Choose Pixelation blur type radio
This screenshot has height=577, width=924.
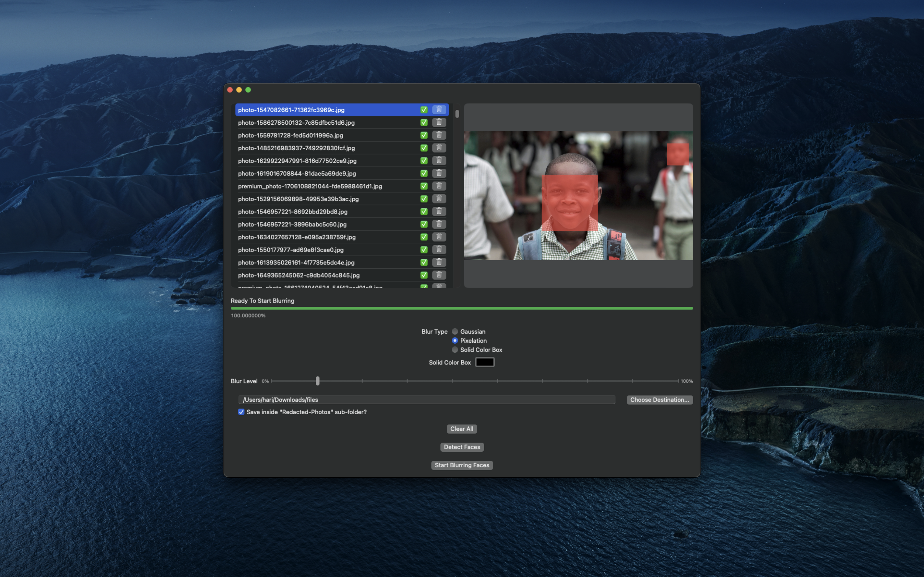(455, 340)
